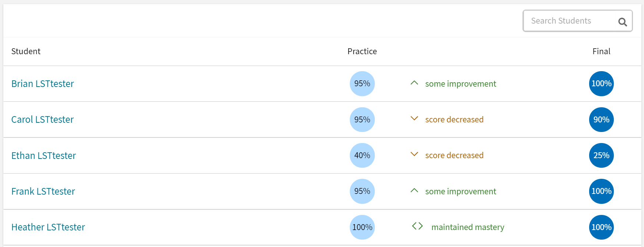Open Brian LSTtester's student page
The image size is (644, 247).
42,84
